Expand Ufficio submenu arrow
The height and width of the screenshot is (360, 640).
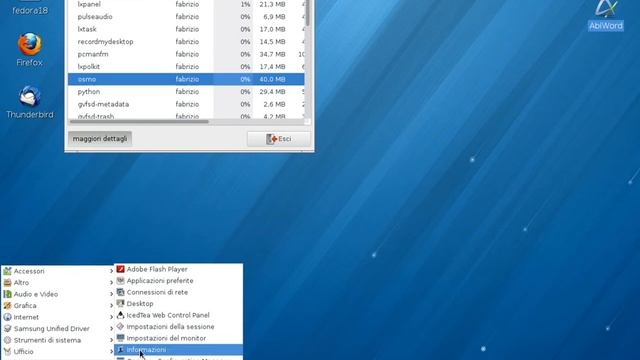tap(111, 351)
